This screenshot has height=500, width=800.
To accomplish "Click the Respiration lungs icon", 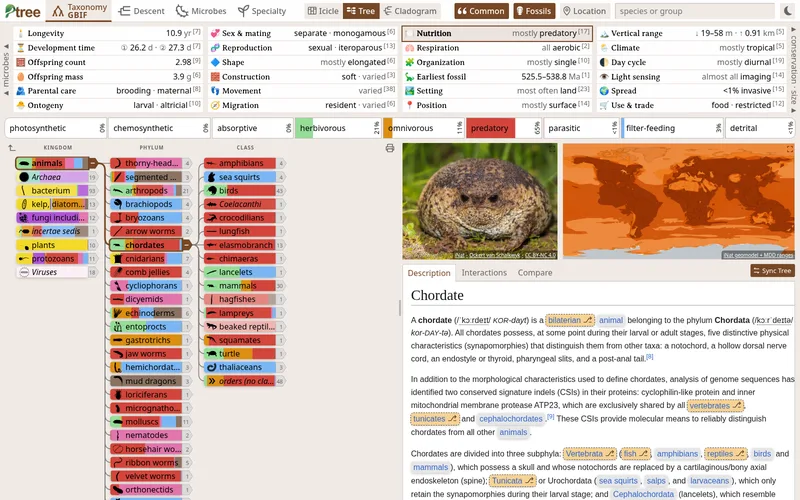I will click(409, 47).
